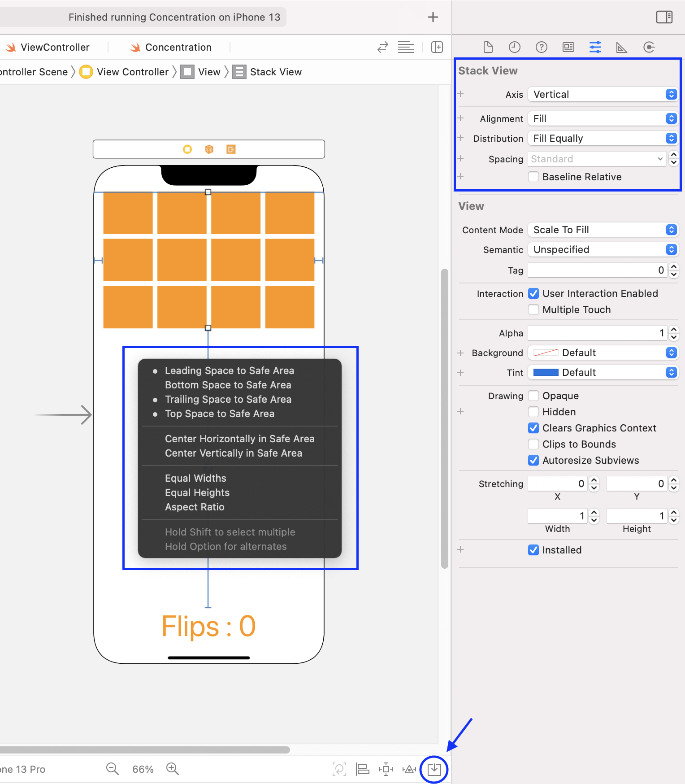The height and width of the screenshot is (784, 685).
Task: Click the Background color swatch
Action: 546,353
